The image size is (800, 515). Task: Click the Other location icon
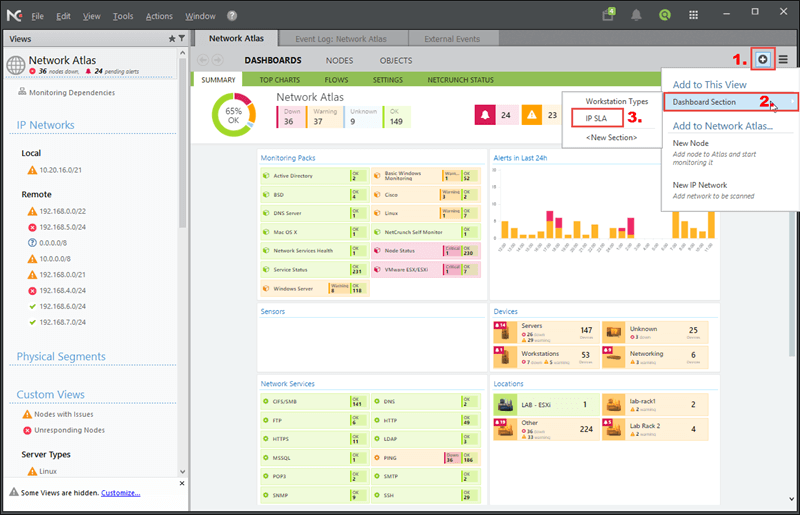(505, 429)
